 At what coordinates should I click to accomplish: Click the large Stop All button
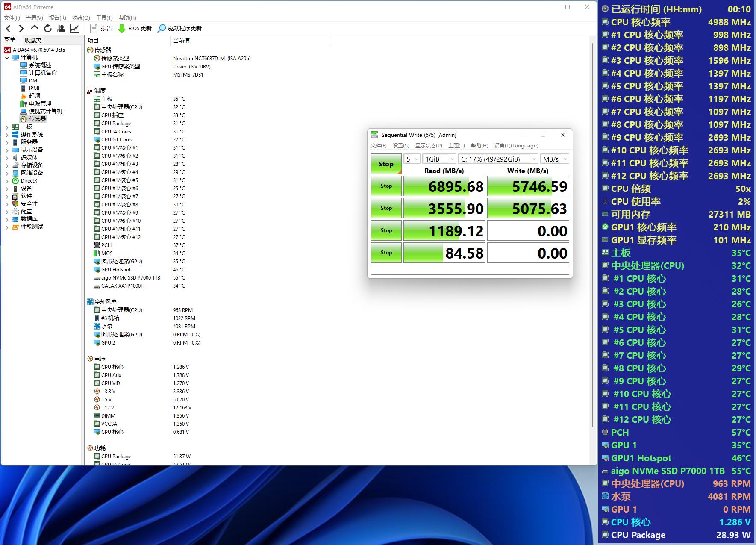pyautogui.click(x=386, y=164)
